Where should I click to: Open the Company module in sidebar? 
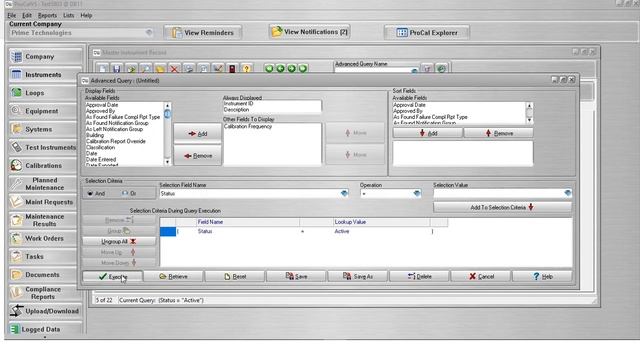pos(45,56)
